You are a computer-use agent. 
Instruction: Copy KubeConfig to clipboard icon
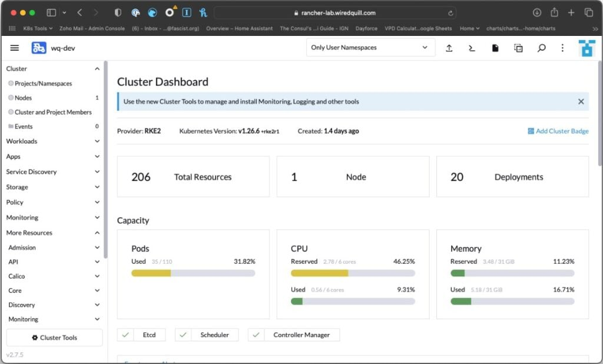pyautogui.click(x=518, y=48)
